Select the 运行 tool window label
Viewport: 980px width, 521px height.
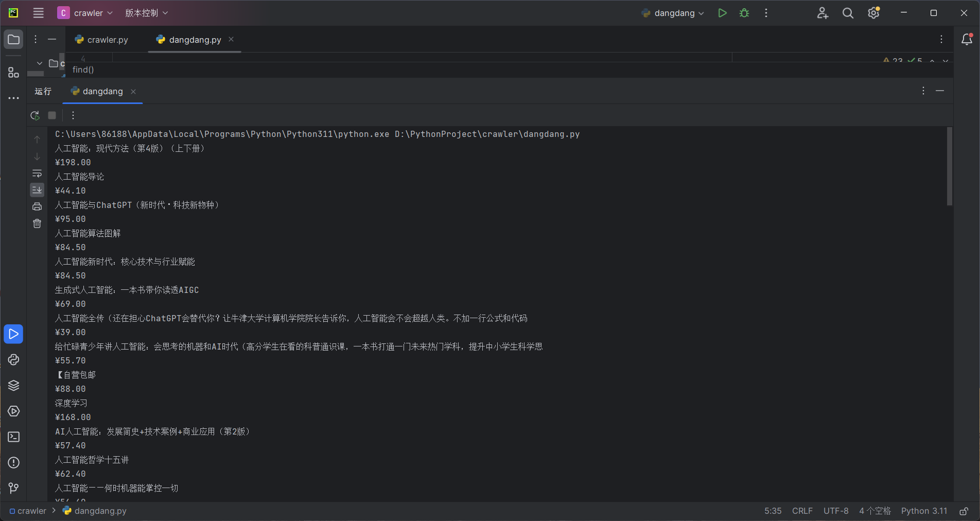click(x=43, y=91)
